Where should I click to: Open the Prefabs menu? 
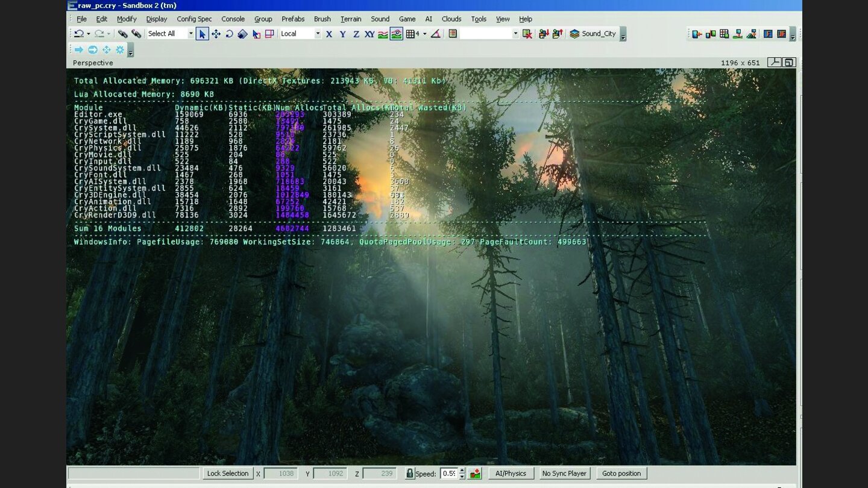point(293,19)
